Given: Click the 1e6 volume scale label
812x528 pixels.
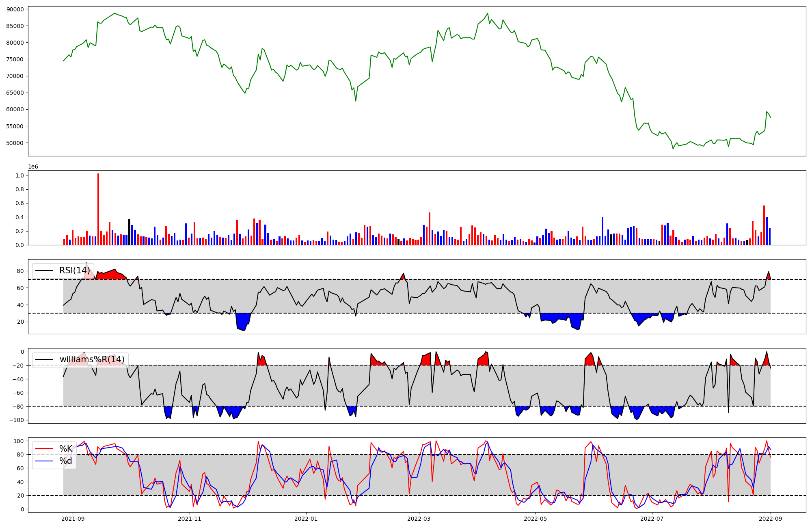Looking at the screenshot, I should (33, 167).
